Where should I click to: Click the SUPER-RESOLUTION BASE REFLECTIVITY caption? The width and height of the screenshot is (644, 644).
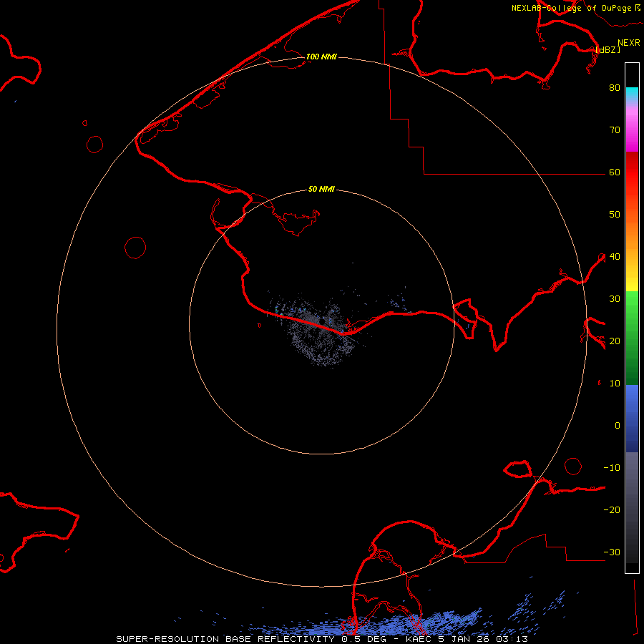[x=225, y=639]
